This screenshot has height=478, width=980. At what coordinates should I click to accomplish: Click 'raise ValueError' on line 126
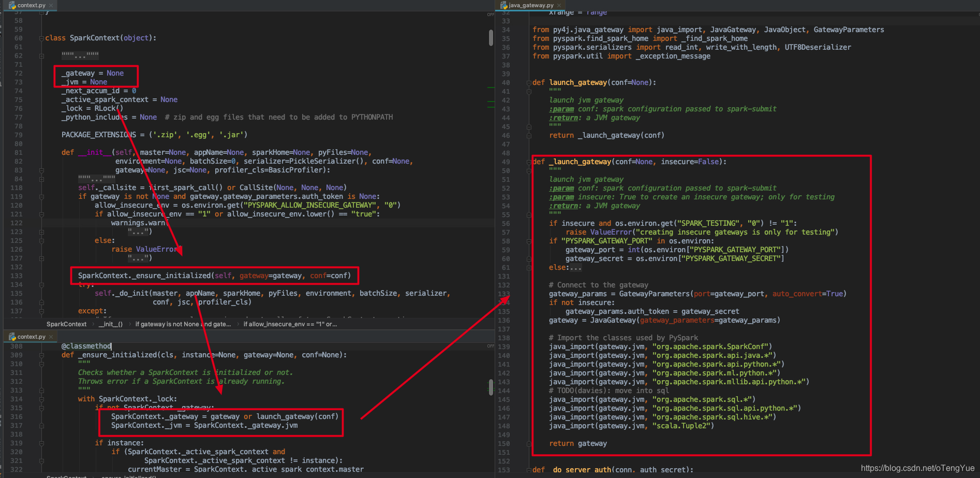pyautogui.click(x=144, y=250)
